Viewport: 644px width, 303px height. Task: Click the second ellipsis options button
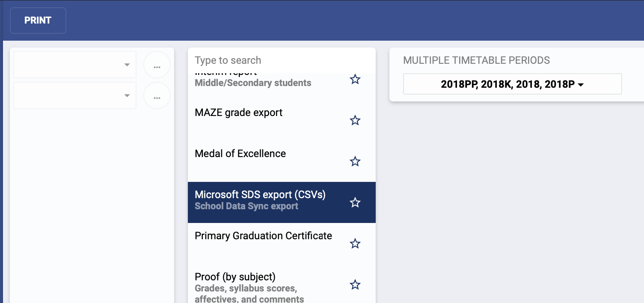point(157,95)
